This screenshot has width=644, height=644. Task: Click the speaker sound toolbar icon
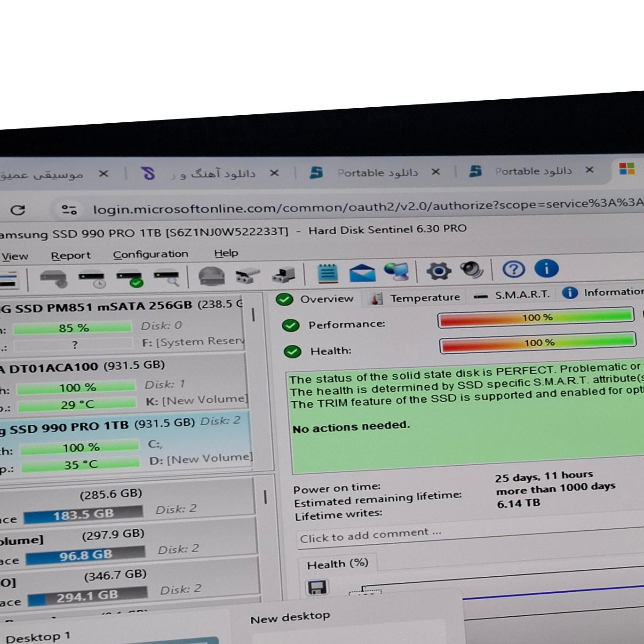[472, 270]
